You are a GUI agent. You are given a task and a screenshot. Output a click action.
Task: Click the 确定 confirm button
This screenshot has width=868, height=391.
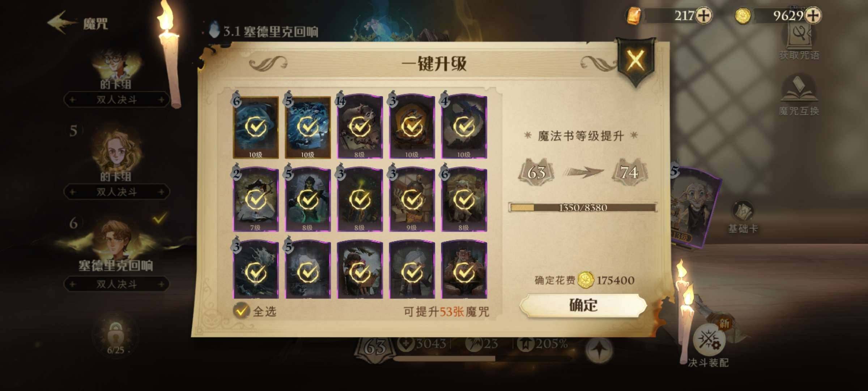[x=583, y=305]
